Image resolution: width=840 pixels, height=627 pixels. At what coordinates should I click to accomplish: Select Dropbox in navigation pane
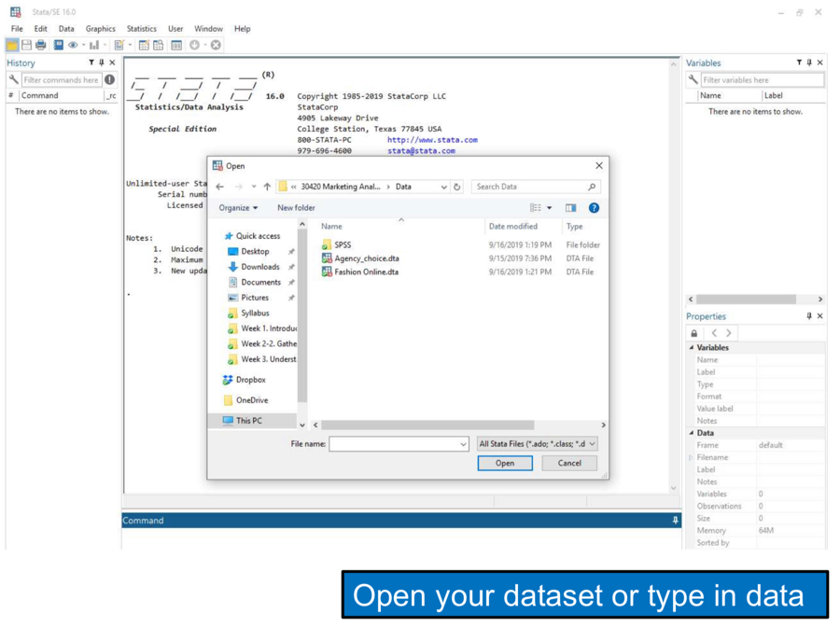coord(250,380)
